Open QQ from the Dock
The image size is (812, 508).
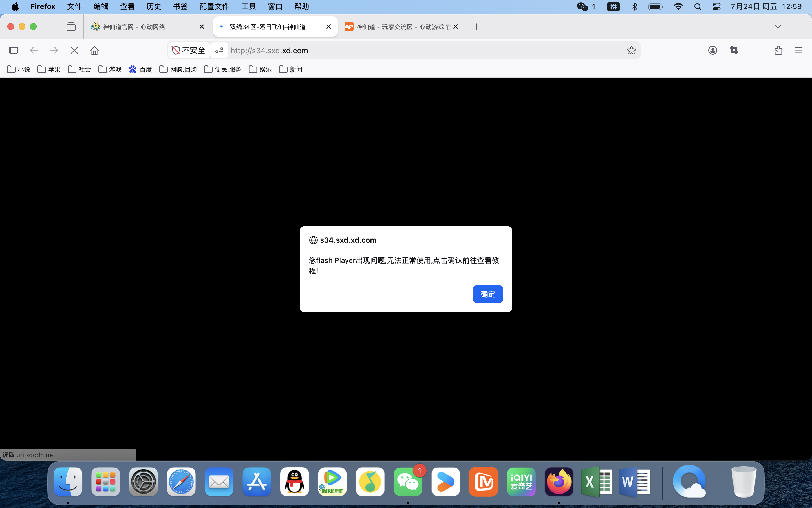(295, 481)
